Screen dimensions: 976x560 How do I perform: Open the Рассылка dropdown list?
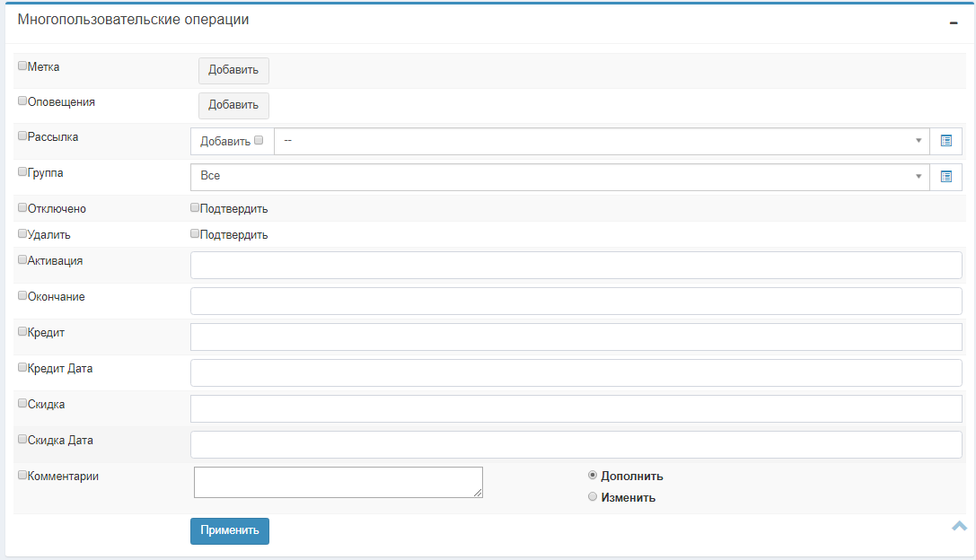pyautogui.click(x=600, y=141)
